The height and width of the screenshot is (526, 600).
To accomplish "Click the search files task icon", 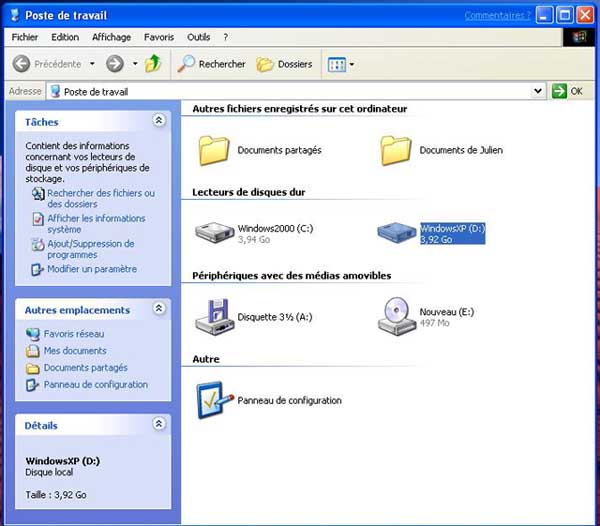I will (x=38, y=194).
